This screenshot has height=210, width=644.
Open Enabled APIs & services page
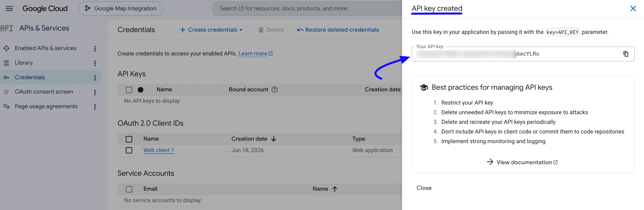click(46, 48)
